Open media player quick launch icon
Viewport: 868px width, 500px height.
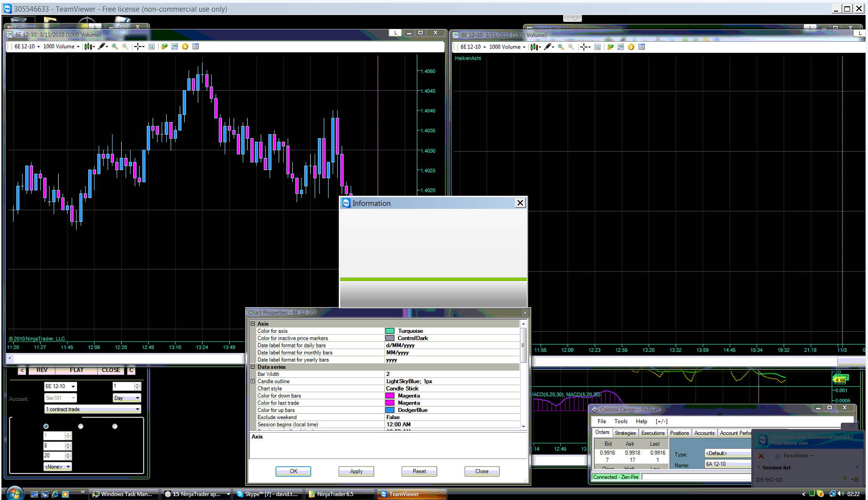[65, 494]
